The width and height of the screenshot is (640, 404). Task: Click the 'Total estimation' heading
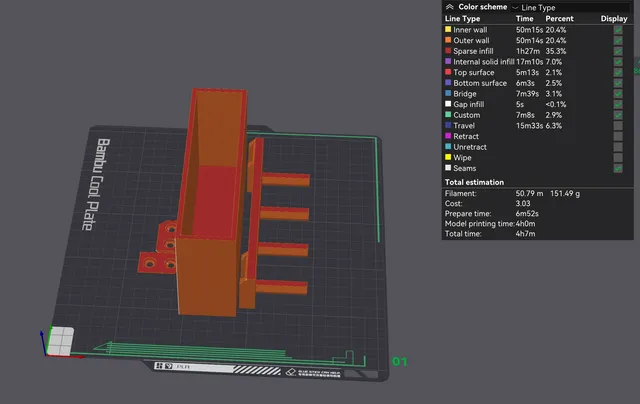pyautogui.click(x=474, y=182)
